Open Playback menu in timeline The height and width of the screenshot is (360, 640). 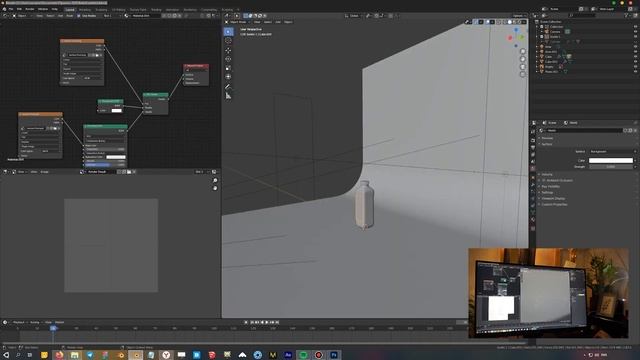pos(18,322)
